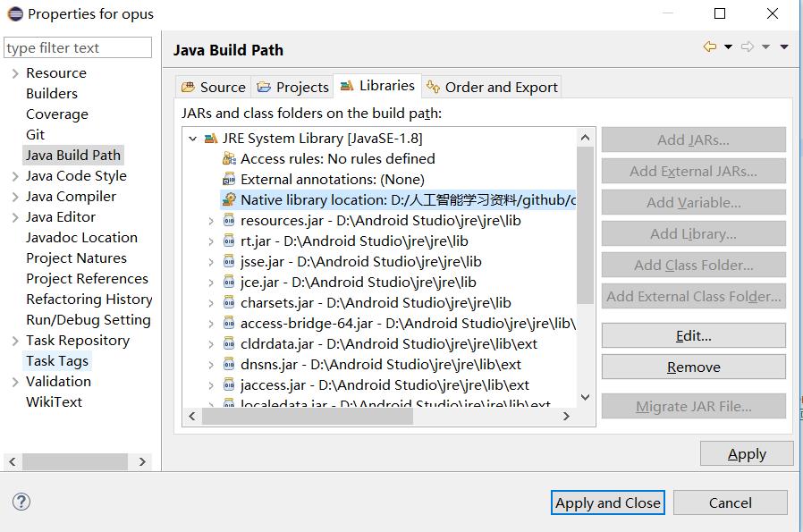
Task: Click the JRE System Library icon
Action: tap(211, 139)
